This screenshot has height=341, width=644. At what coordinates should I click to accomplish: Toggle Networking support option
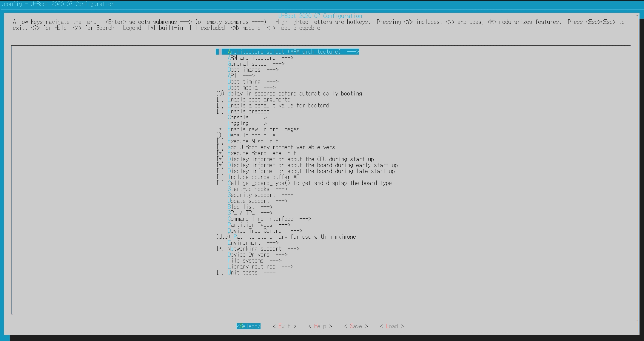(x=258, y=249)
